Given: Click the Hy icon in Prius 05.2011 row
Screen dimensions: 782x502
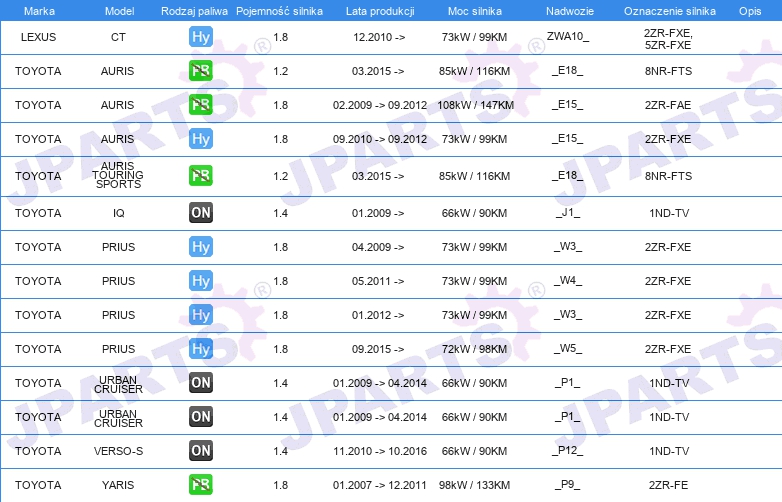Looking at the screenshot, I should [x=201, y=281].
